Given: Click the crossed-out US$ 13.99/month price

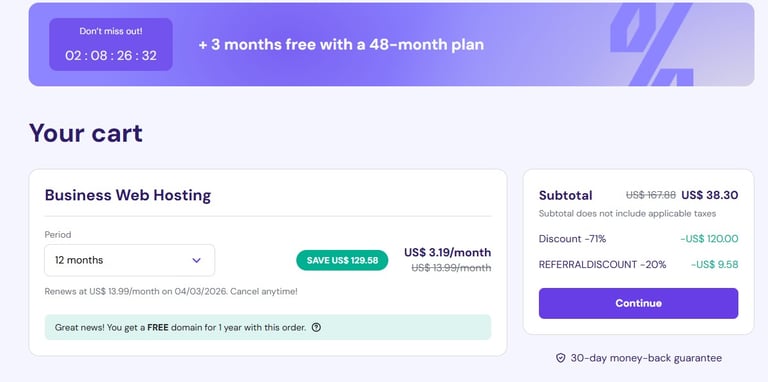Looking at the screenshot, I should tap(451, 268).
